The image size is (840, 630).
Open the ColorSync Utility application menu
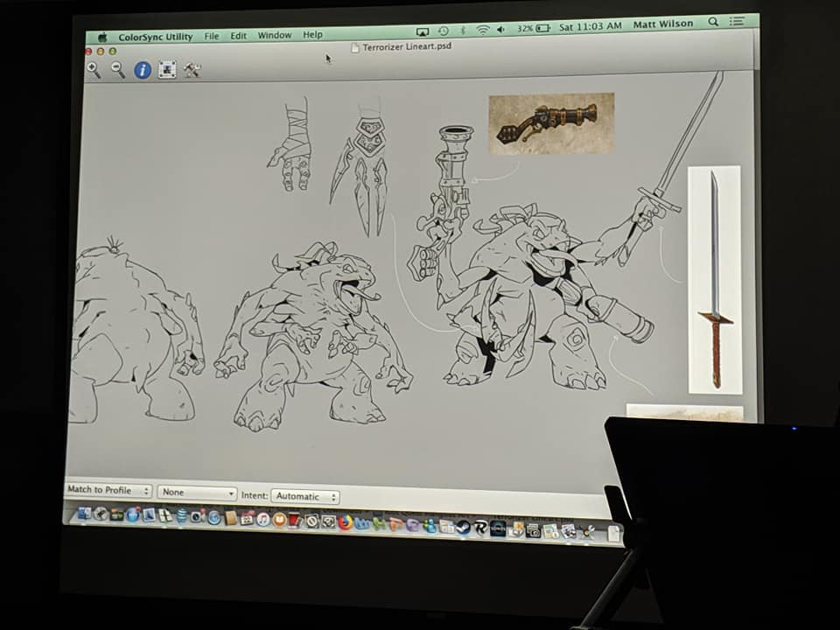(x=156, y=37)
